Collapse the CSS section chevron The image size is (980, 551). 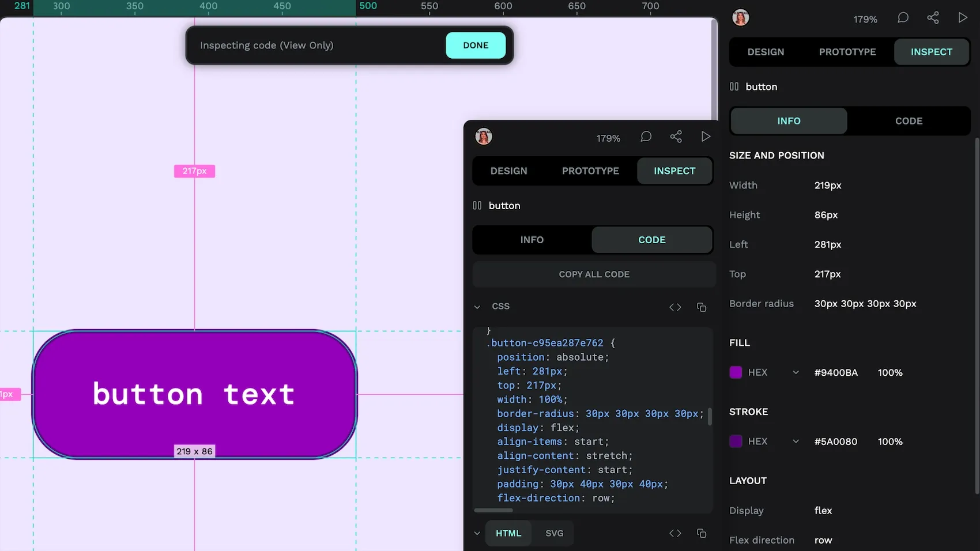pos(477,307)
